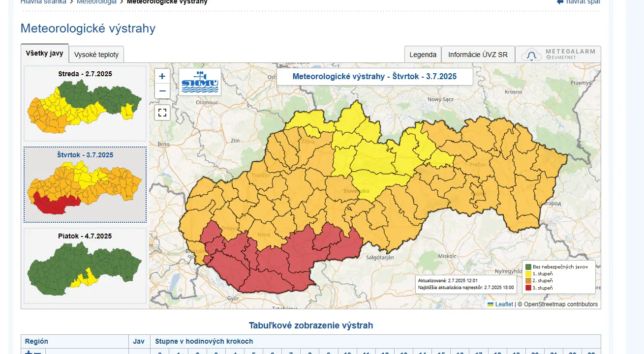
Task: Open the Legenda panel
Action: pos(423,55)
